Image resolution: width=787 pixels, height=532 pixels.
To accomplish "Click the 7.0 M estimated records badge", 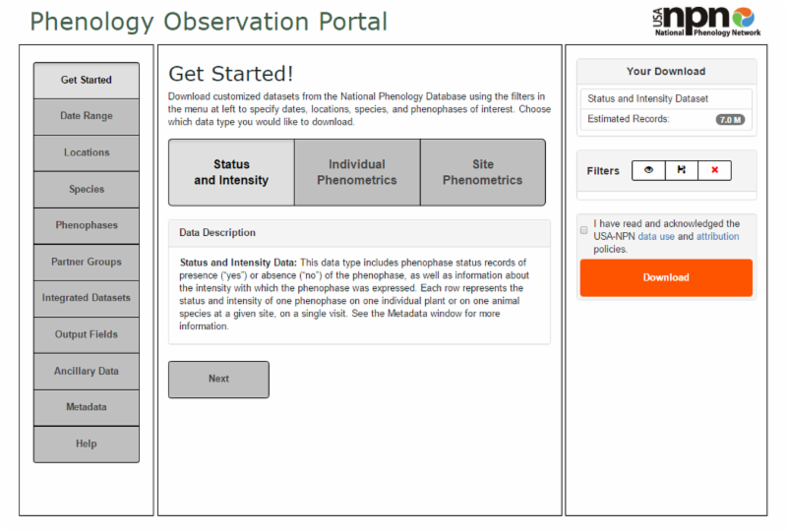I will click(x=730, y=119).
